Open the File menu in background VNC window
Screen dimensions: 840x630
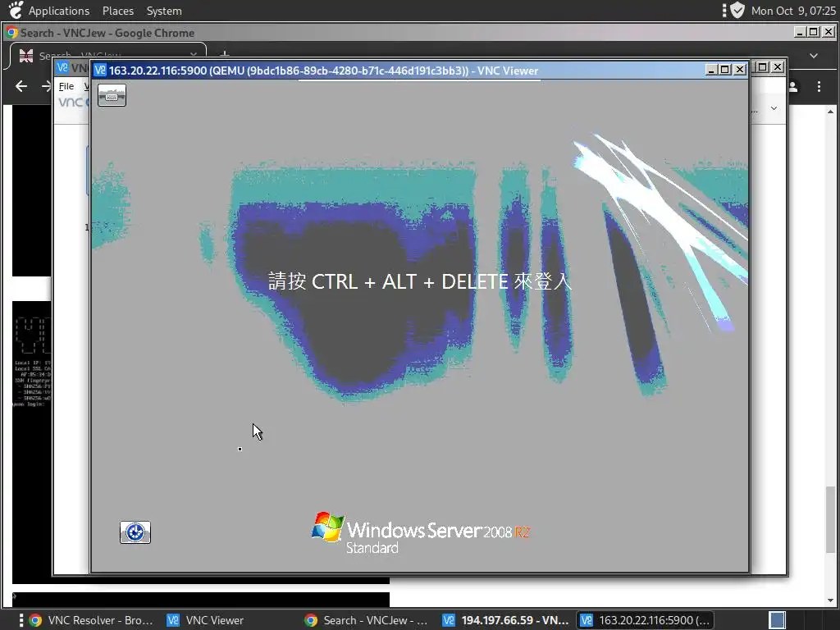click(66, 86)
